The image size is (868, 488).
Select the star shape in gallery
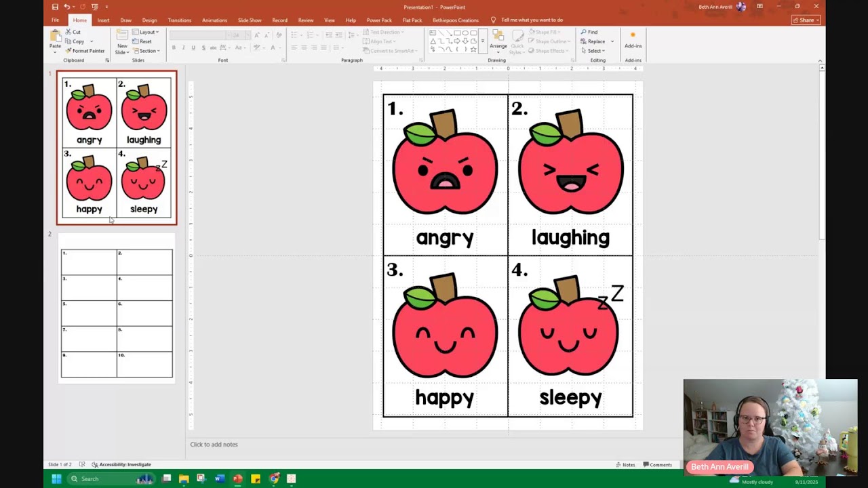pos(473,49)
